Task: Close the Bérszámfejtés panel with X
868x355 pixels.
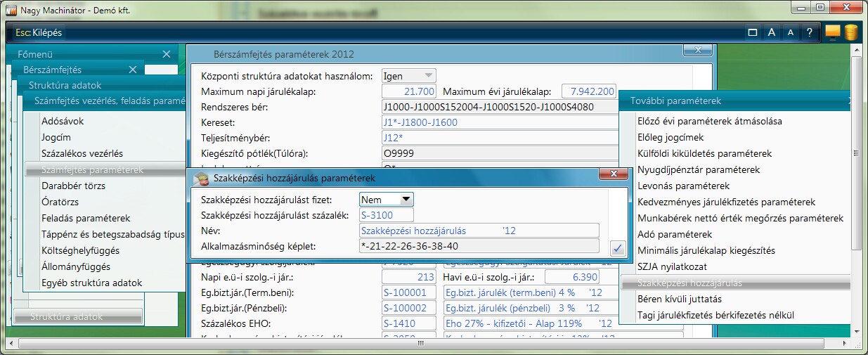Action: point(134,70)
